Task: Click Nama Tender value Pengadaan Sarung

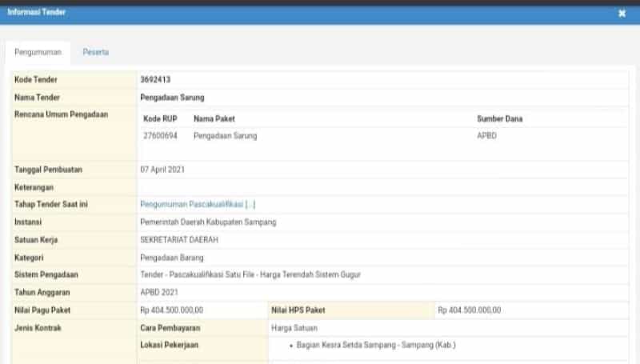Action: (x=172, y=98)
